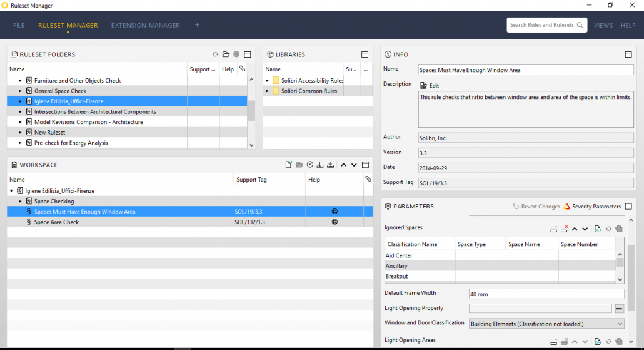This screenshot has width=644, height=350.
Task: Click the grey open-folder icon in Workspace toolbar
Action: click(299, 165)
